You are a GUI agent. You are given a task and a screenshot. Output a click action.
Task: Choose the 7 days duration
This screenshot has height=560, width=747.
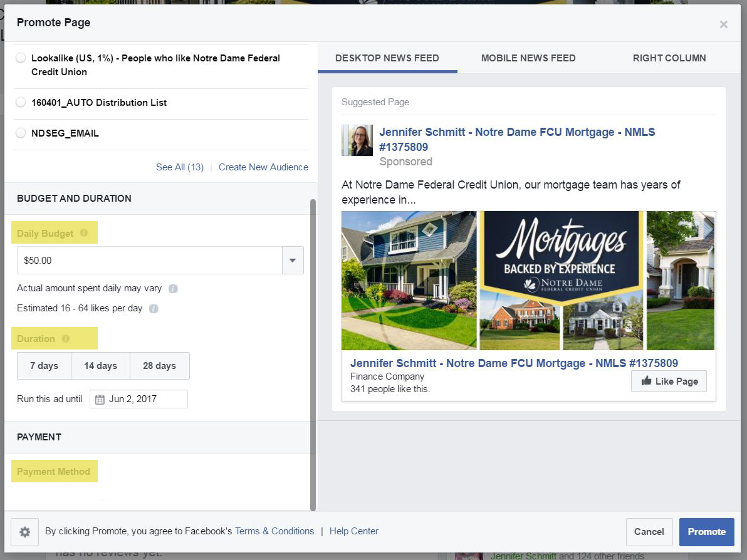point(44,366)
